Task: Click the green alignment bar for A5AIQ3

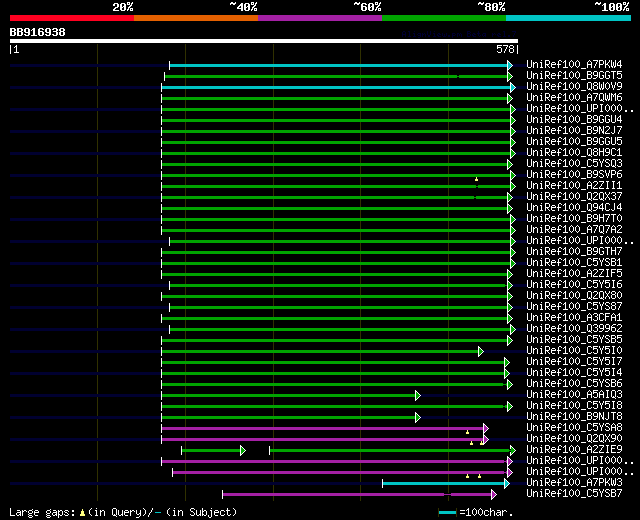Action: coord(289,396)
